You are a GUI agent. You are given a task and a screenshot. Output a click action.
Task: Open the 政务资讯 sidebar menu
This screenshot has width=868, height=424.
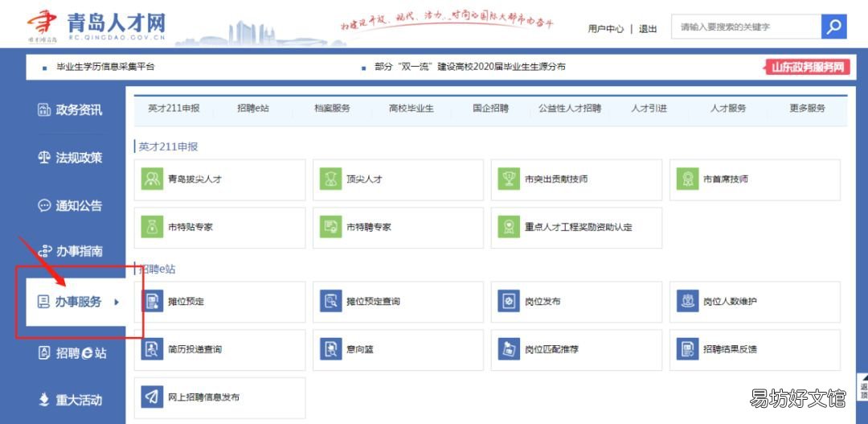pyautogui.click(x=79, y=109)
